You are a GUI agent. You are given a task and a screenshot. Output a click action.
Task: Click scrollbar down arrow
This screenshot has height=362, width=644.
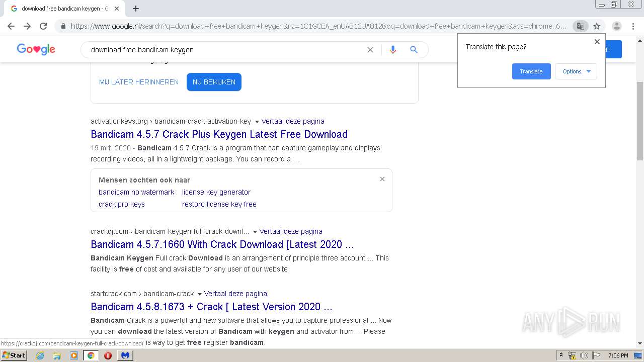[x=639, y=343]
